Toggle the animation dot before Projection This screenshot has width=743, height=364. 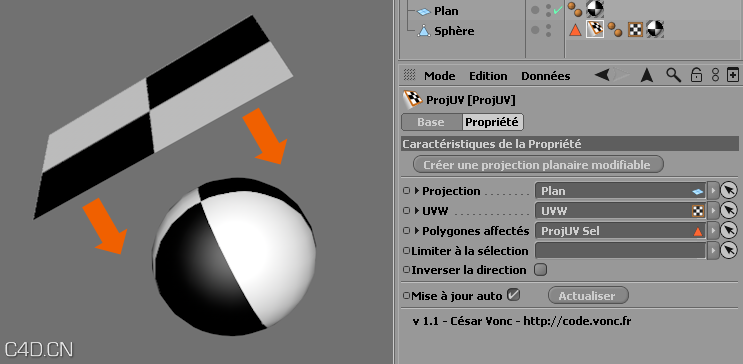pyautogui.click(x=406, y=191)
